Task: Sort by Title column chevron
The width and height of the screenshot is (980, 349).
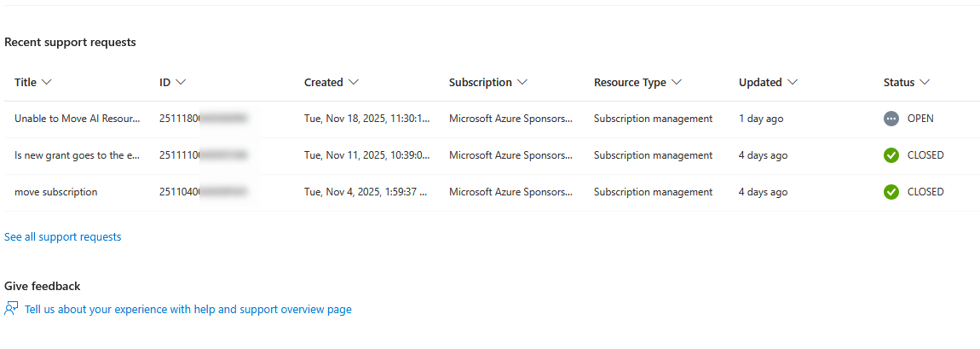Action: 47,83
